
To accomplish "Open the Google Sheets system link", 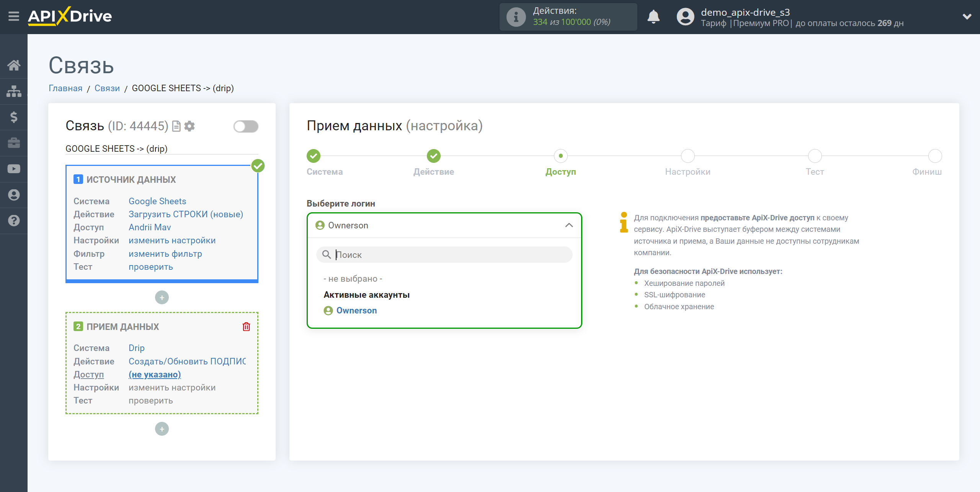I will point(157,201).
